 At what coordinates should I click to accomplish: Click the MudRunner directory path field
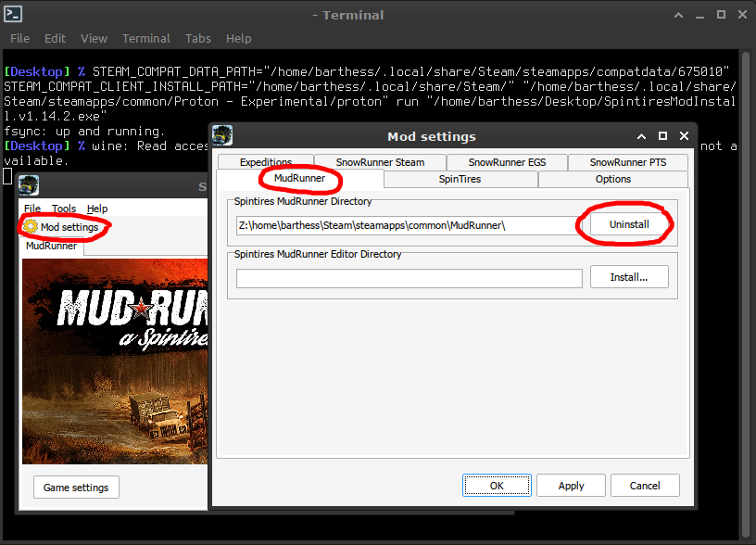pyautogui.click(x=409, y=225)
